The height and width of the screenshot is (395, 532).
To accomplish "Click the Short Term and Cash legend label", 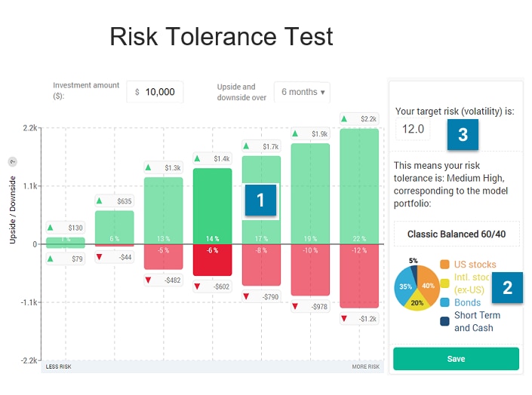I will (x=477, y=321).
